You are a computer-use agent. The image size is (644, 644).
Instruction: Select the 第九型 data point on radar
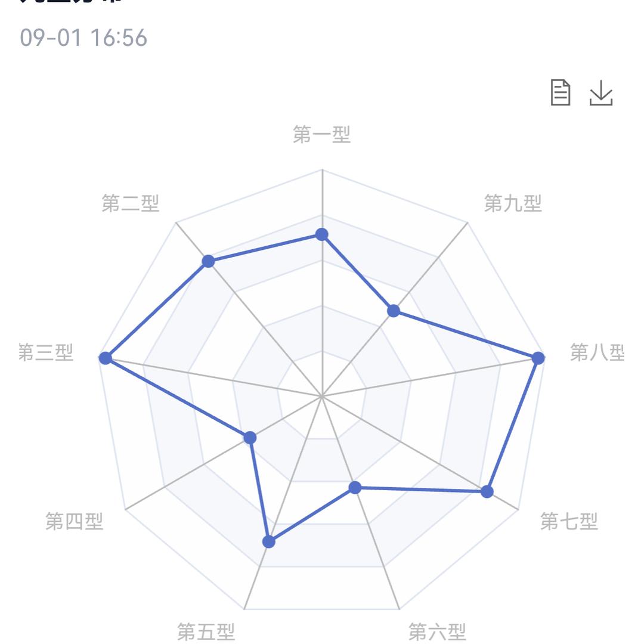[394, 311]
